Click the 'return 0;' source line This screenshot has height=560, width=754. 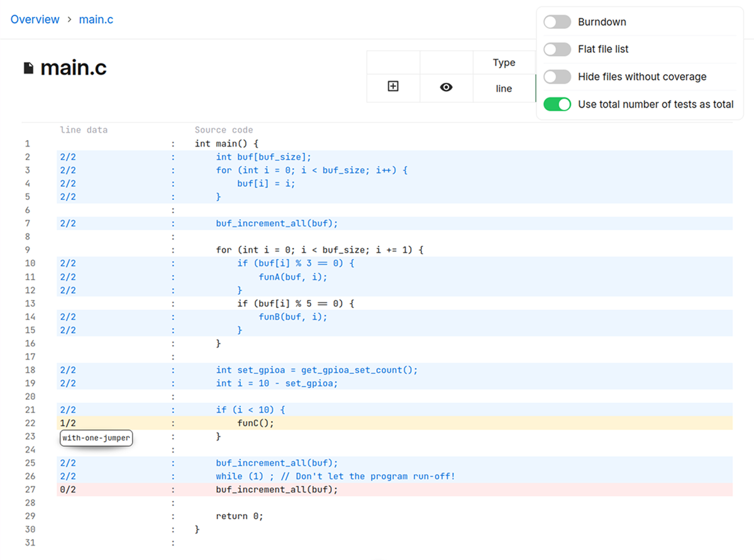[240, 516]
